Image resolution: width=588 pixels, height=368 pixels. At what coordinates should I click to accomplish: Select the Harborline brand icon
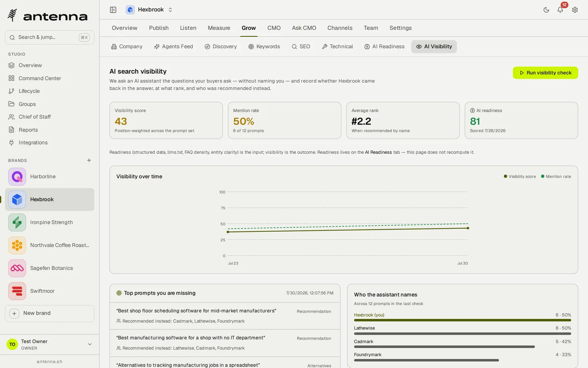[x=17, y=177]
